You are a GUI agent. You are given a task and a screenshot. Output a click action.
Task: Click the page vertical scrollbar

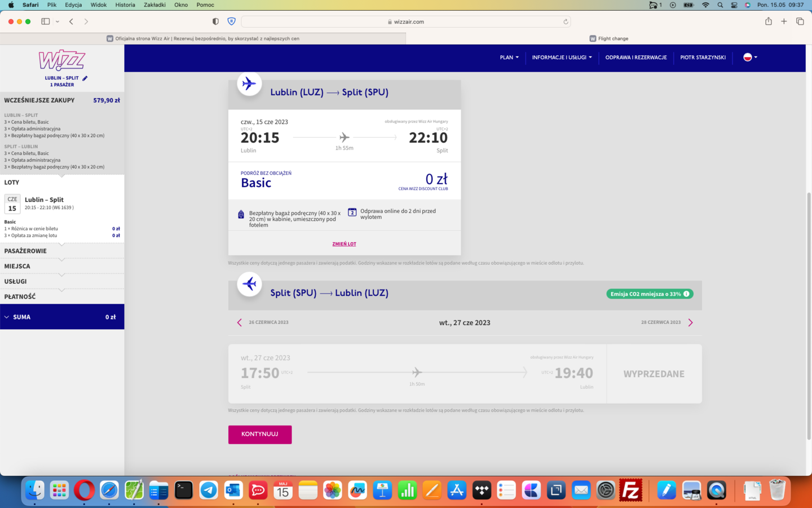tap(809, 316)
